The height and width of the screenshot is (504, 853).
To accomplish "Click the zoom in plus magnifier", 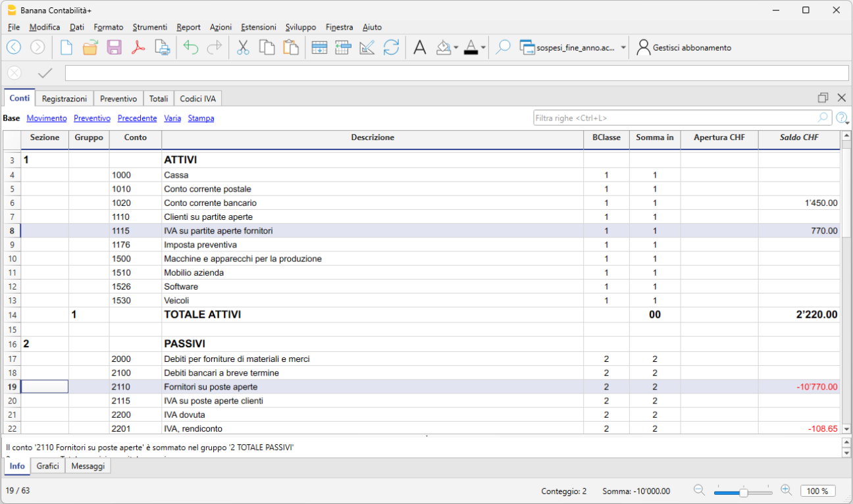I will point(786,490).
